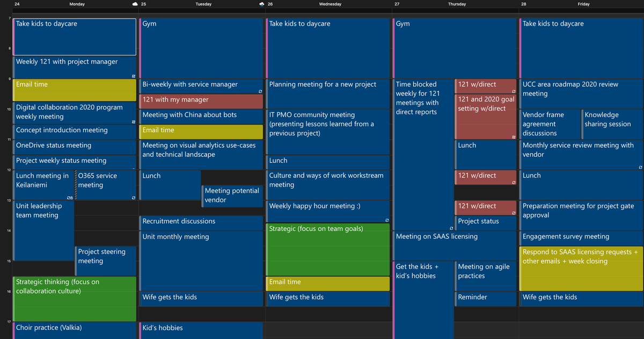Open Weekly 121 with project manager event
The height and width of the screenshot is (339, 644).
(75, 67)
